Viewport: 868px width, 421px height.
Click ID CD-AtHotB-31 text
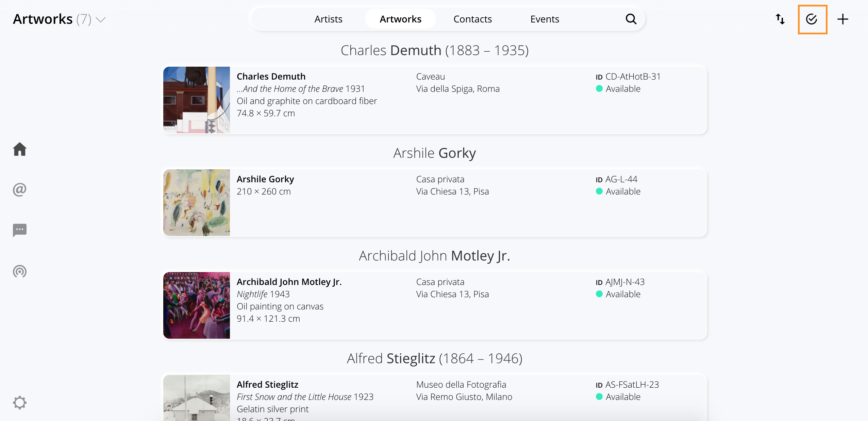[x=628, y=77]
